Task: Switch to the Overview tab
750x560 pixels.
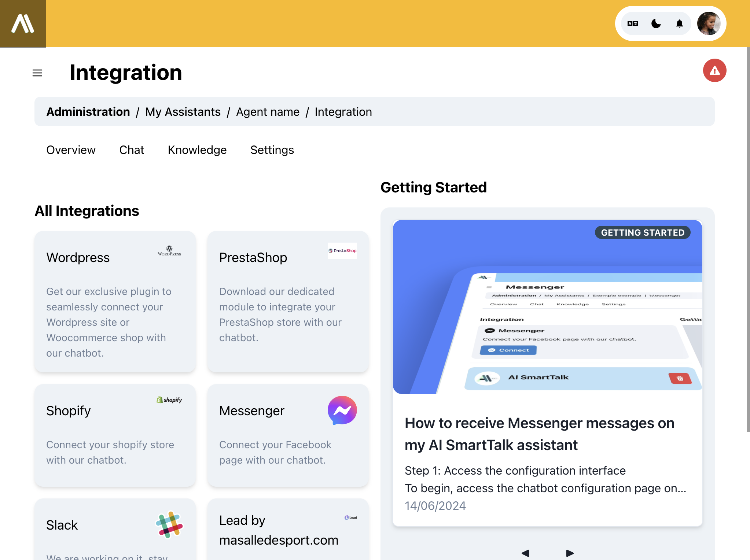Action: pyautogui.click(x=71, y=150)
